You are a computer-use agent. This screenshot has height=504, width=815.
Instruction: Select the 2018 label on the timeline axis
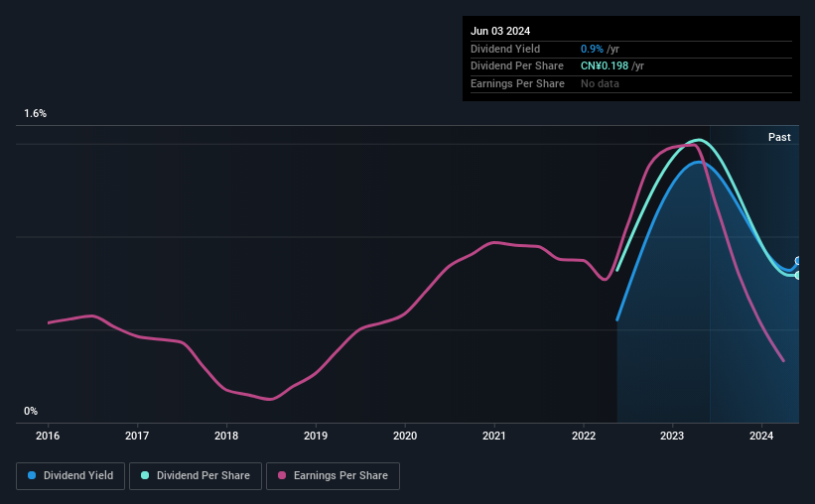click(x=226, y=436)
